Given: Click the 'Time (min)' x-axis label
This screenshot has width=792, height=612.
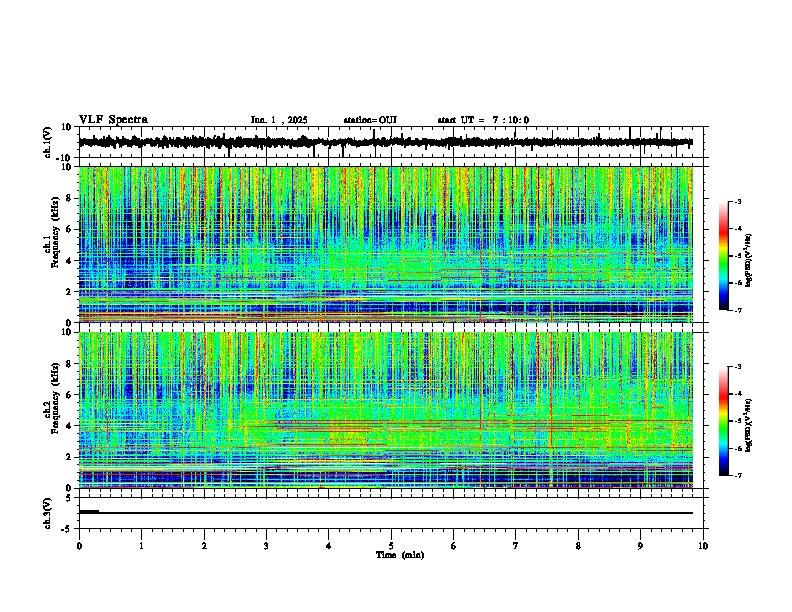Looking at the screenshot, I should click(x=400, y=555).
